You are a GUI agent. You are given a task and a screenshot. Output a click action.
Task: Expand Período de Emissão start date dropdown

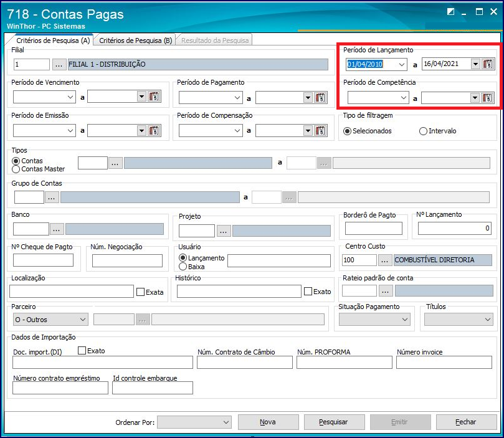(x=70, y=130)
